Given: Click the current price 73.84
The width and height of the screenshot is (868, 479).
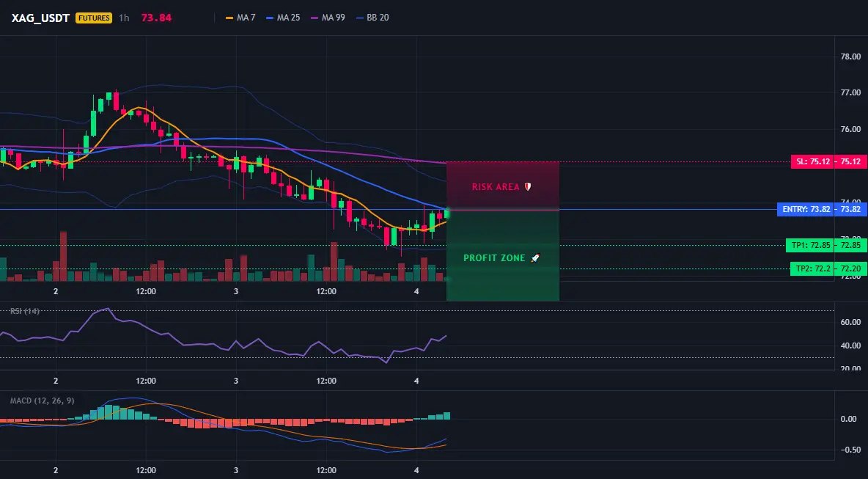Looking at the screenshot, I should [x=156, y=18].
